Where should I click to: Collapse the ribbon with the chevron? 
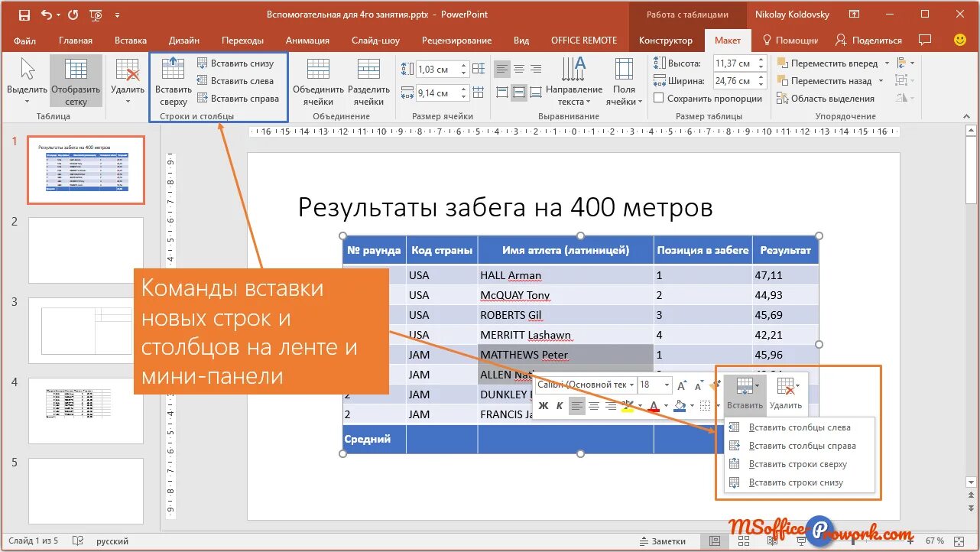tap(968, 116)
